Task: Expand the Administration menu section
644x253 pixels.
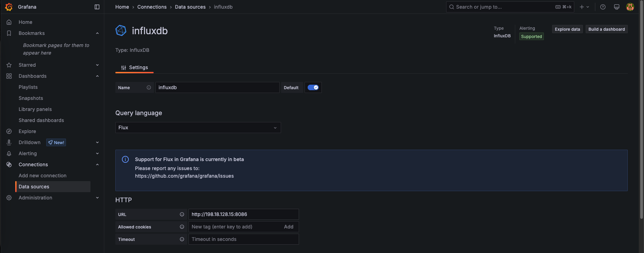Action: [x=97, y=198]
